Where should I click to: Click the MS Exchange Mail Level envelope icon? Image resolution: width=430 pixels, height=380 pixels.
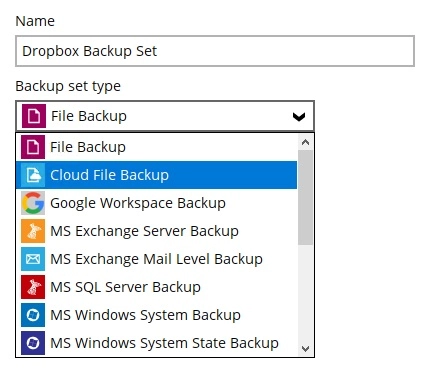pos(33,259)
